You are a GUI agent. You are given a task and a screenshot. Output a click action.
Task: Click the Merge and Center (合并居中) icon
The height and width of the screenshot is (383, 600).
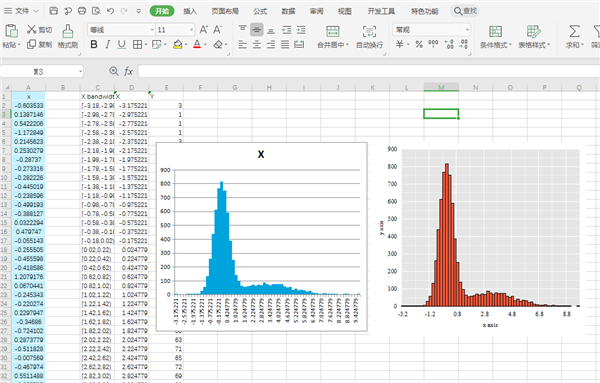pos(333,31)
